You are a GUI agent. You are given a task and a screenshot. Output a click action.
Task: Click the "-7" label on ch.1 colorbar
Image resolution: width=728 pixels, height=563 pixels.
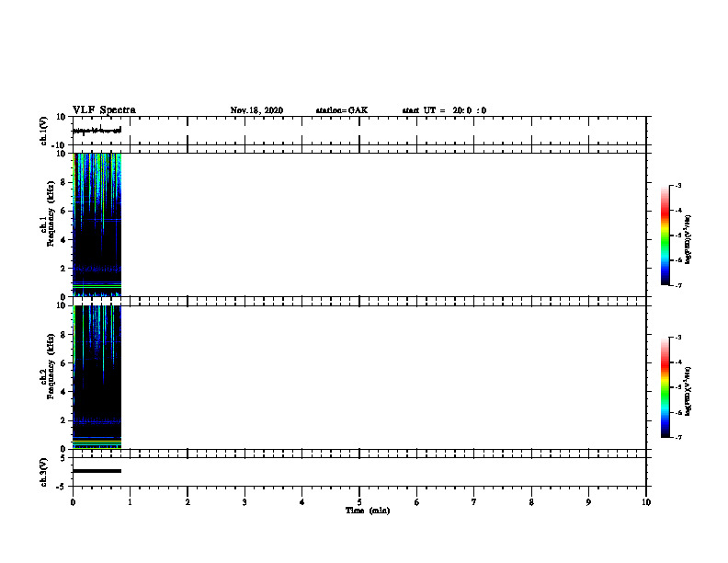(677, 285)
